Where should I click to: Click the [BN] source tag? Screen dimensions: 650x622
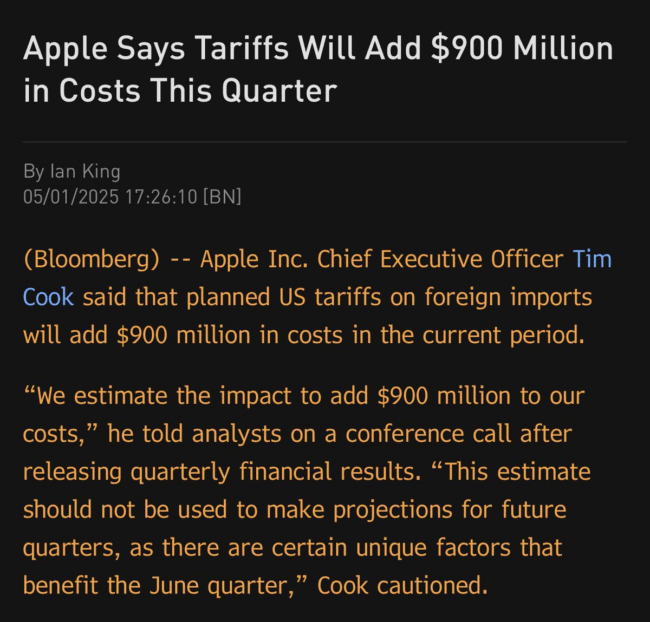pos(222,197)
